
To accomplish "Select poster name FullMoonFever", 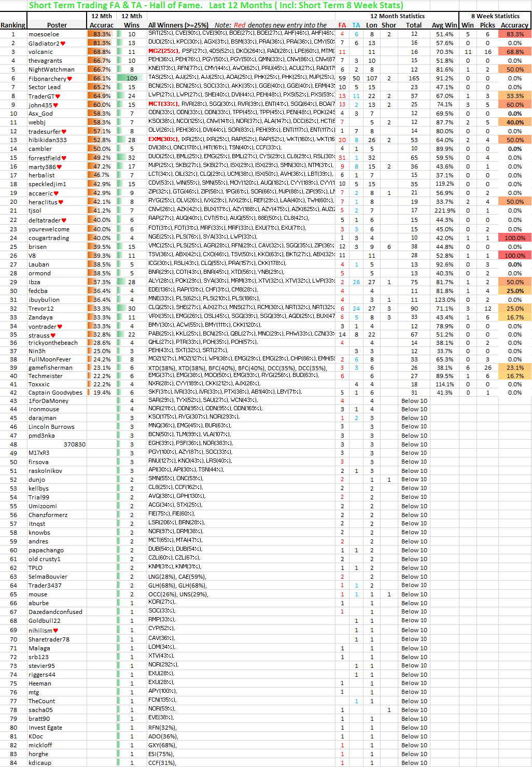I will coord(50,359).
